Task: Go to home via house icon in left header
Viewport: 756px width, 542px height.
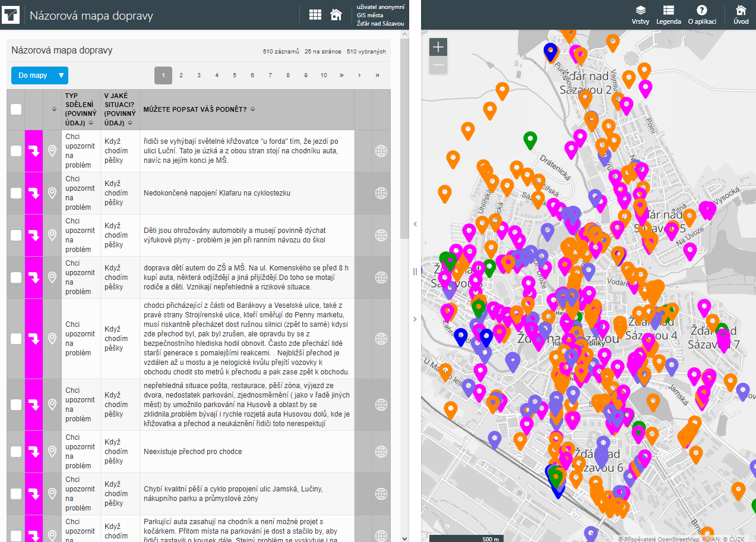Action: click(x=336, y=15)
